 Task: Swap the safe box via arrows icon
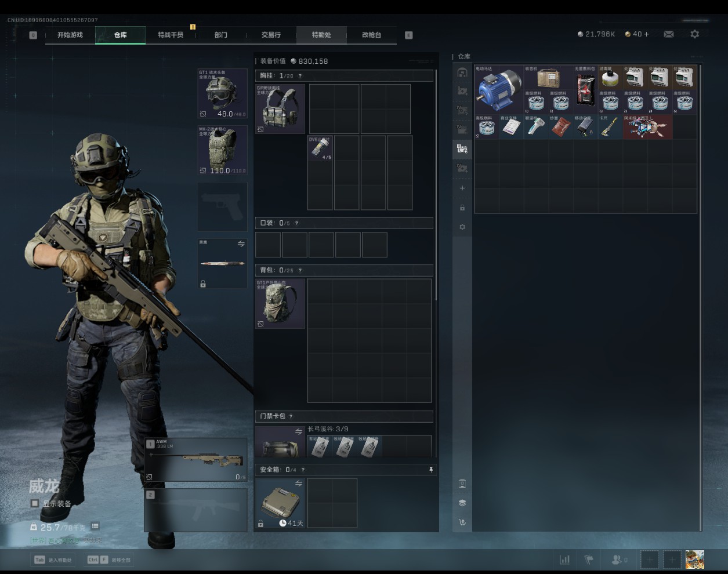(x=299, y=483)
